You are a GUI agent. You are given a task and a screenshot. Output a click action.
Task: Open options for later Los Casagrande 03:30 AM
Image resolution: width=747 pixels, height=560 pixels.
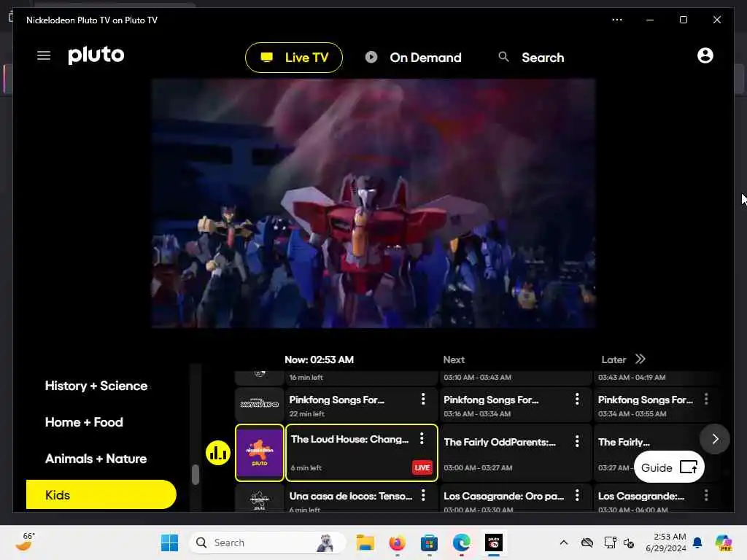(x=706, y=495)
